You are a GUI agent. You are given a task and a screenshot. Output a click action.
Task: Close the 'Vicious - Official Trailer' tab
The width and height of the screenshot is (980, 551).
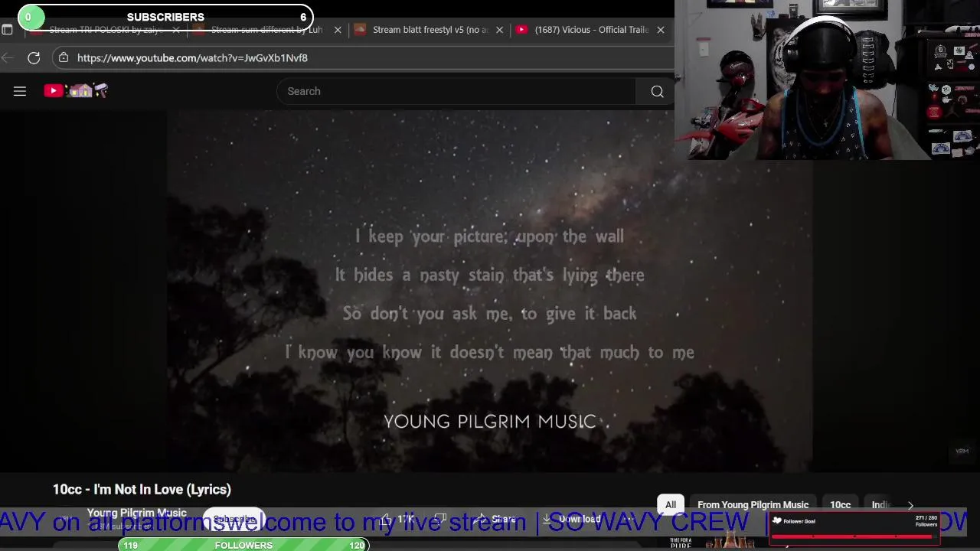[x=661, y=30]
